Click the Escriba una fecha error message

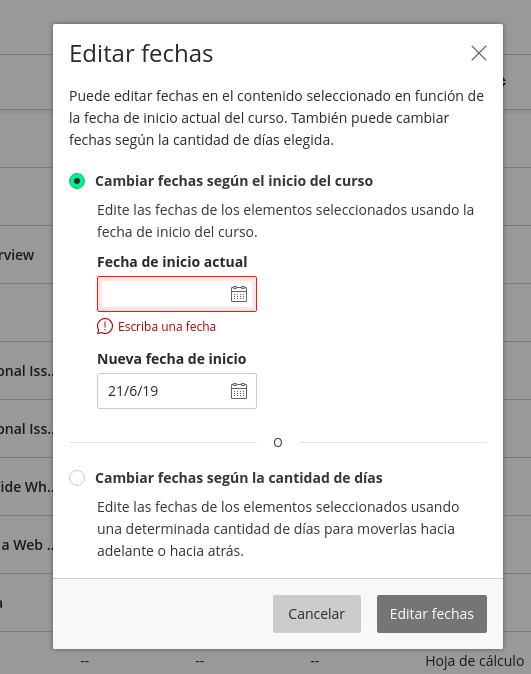pos(167,327)
